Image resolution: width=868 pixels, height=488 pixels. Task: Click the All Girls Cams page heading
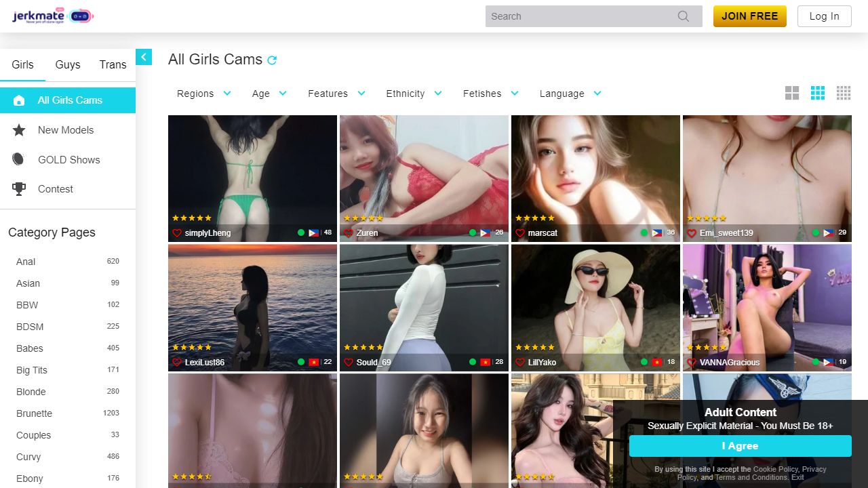215,60
